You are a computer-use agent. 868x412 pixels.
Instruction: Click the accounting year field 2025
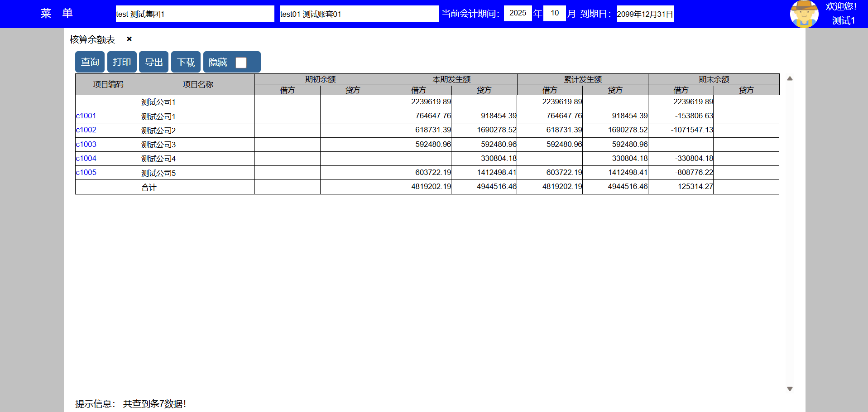pos(518,13)
